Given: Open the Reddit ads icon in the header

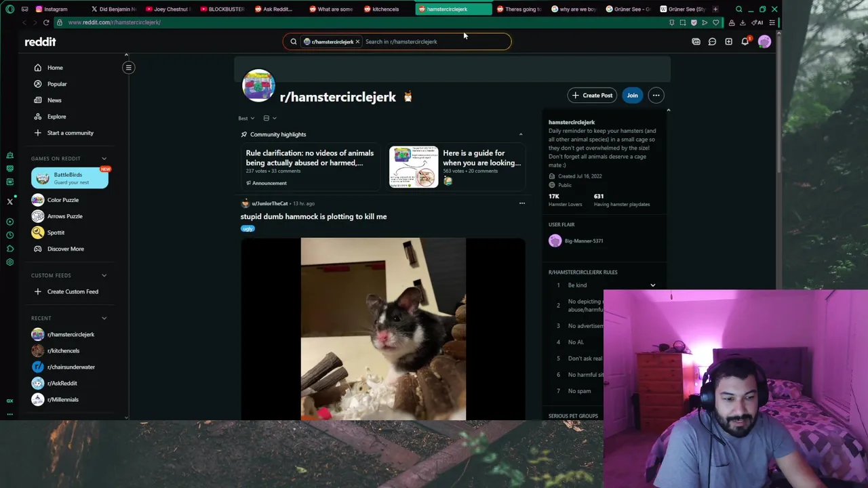Looking at the screenshot, I should pyautogui.click(x=696, y=42).
